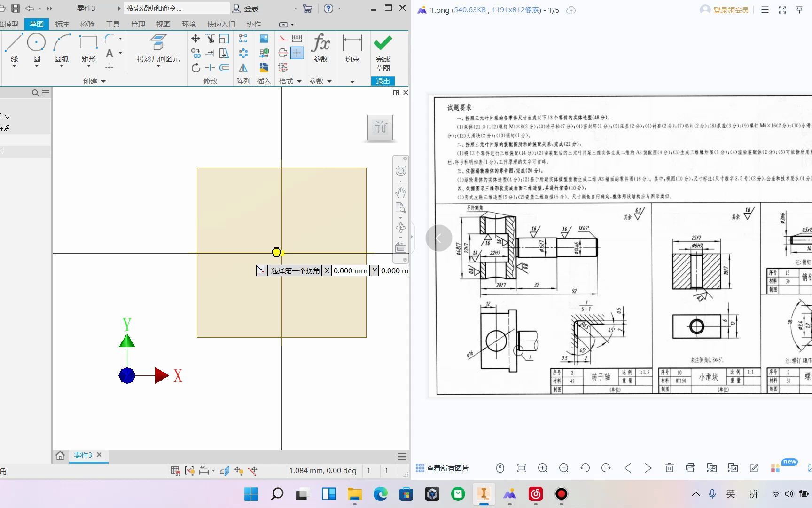Switch to the 视图 ribbon tab
The height and width of the screenshot is (508, 812).
[163, 24]
